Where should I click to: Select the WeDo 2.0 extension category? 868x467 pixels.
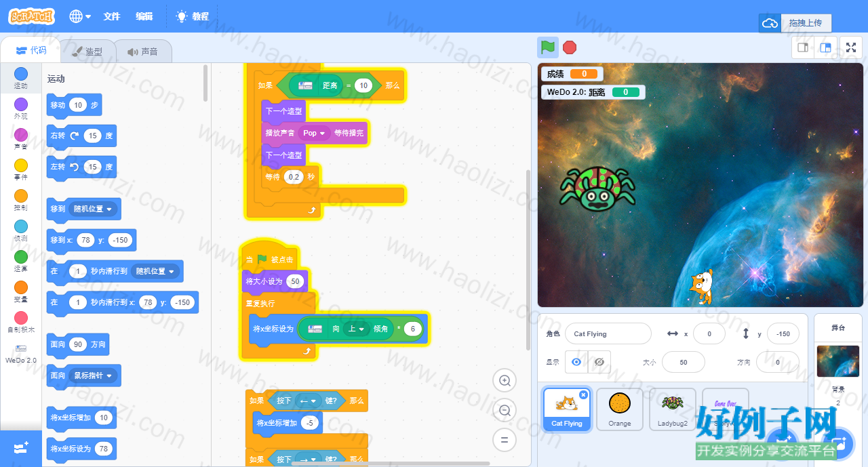(21, 354)
